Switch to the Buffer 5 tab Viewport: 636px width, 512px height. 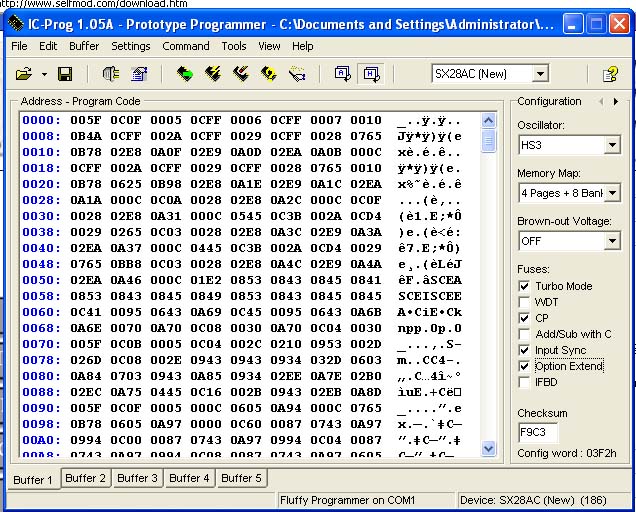tap(241, 478)
